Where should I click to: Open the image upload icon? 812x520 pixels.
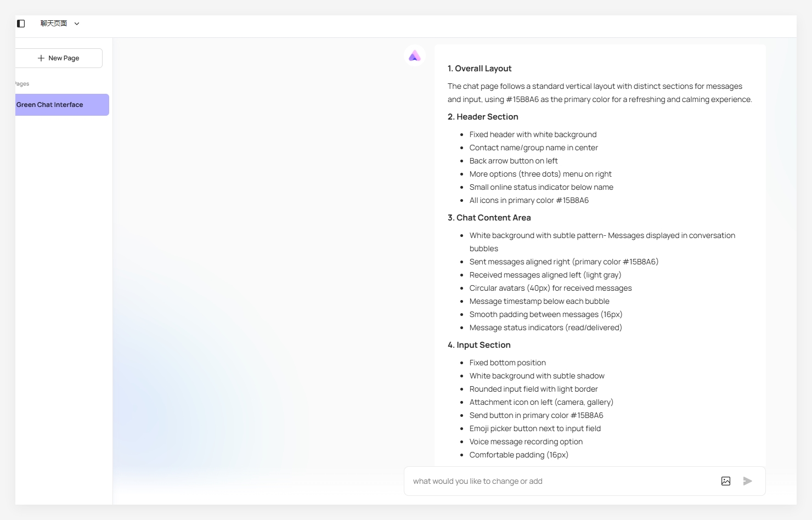point(726,481)
